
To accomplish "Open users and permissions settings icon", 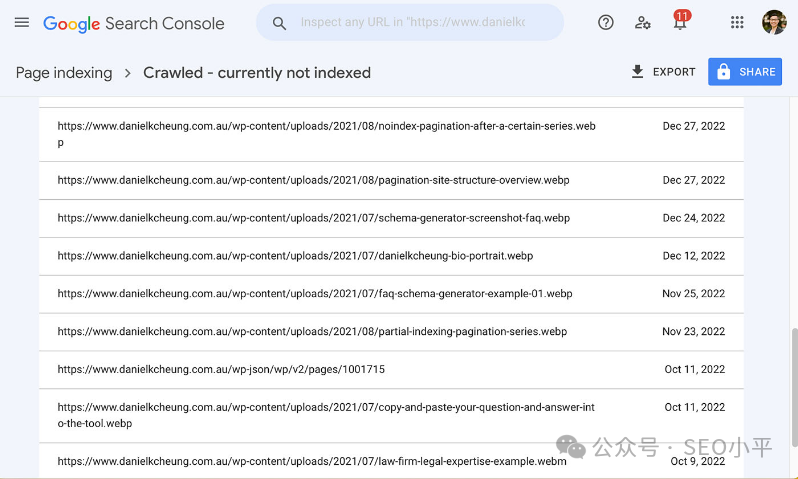I will tap(643, 22).
